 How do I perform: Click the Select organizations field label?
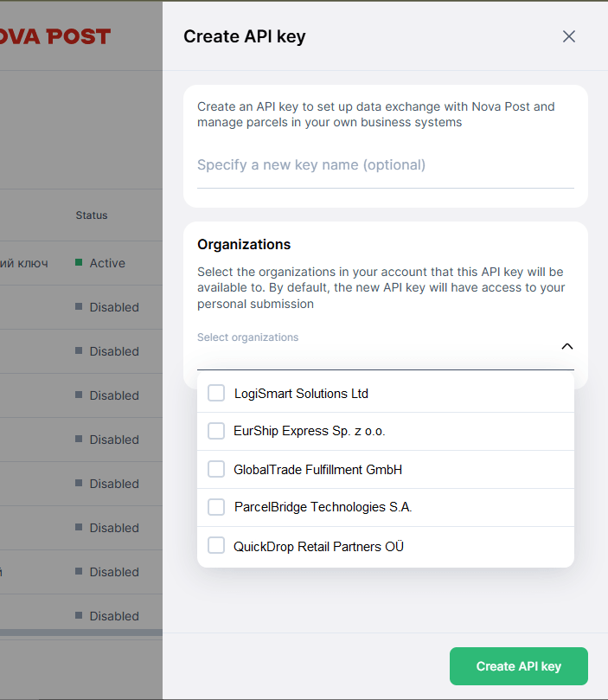[248, 337]
